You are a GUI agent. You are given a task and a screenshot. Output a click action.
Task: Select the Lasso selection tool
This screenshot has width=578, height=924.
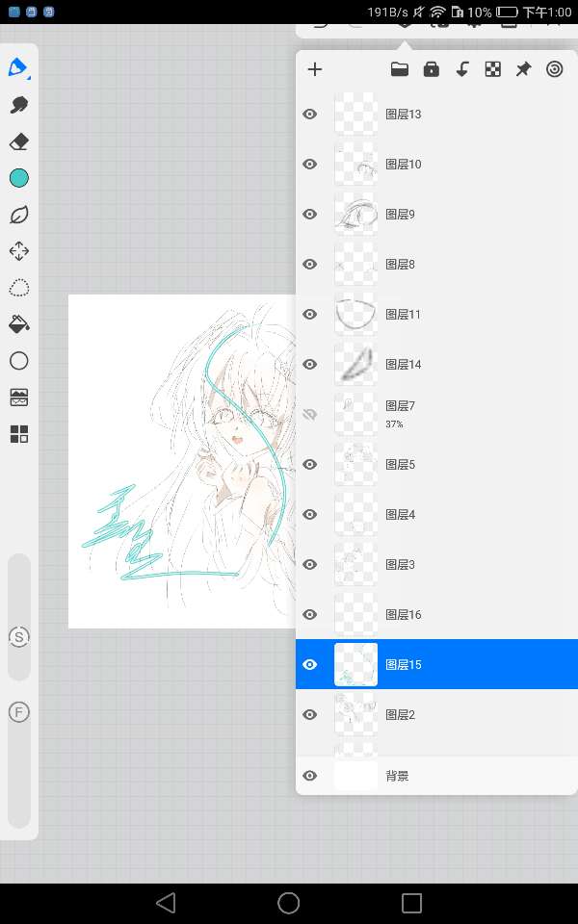click(18, 288)
